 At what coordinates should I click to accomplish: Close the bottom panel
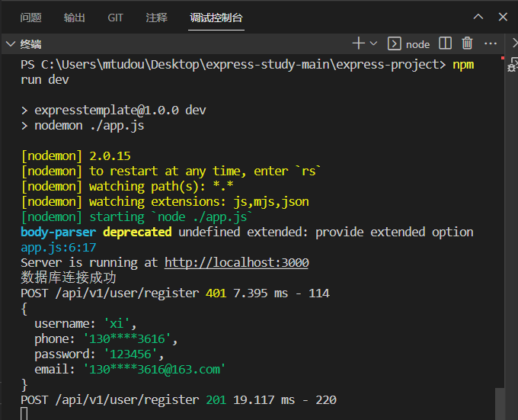[503, 17]
